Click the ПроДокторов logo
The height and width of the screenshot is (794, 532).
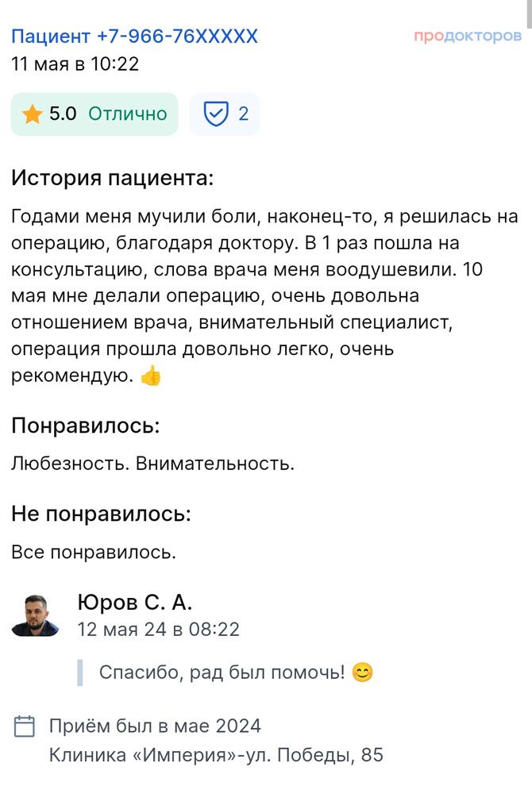coord(467,37)
